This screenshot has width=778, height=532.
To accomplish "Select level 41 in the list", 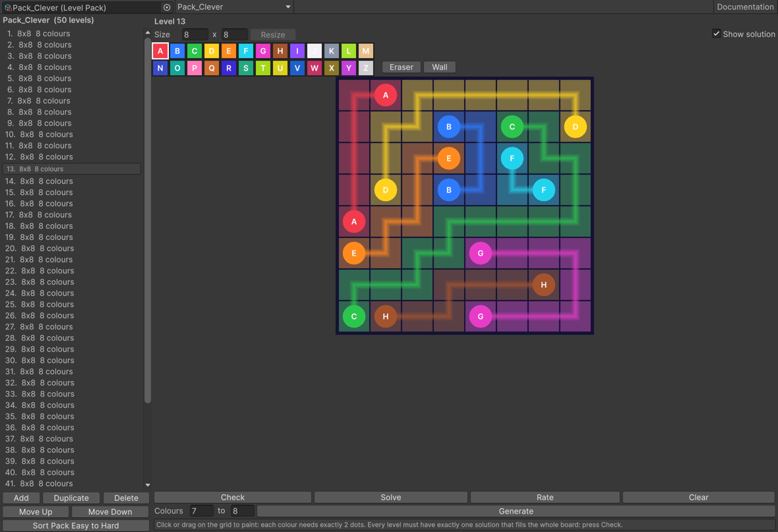I will click(x=72, y=483).
